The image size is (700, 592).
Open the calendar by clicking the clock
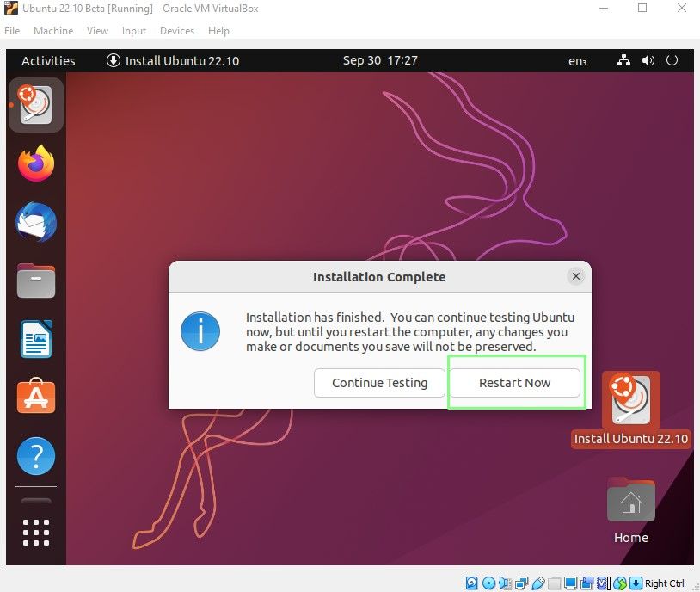coord(380,60)
